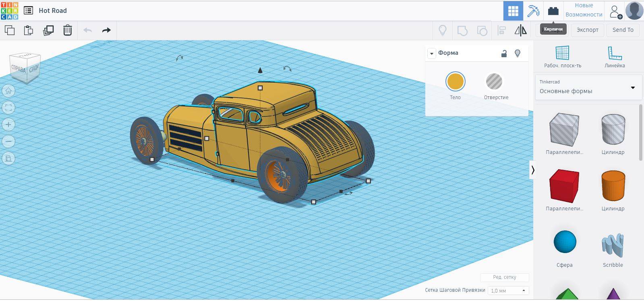The image size is (644, 301).
Task: Select the blue Сфера shape thumbnail
Action: (x=565, y=242)
